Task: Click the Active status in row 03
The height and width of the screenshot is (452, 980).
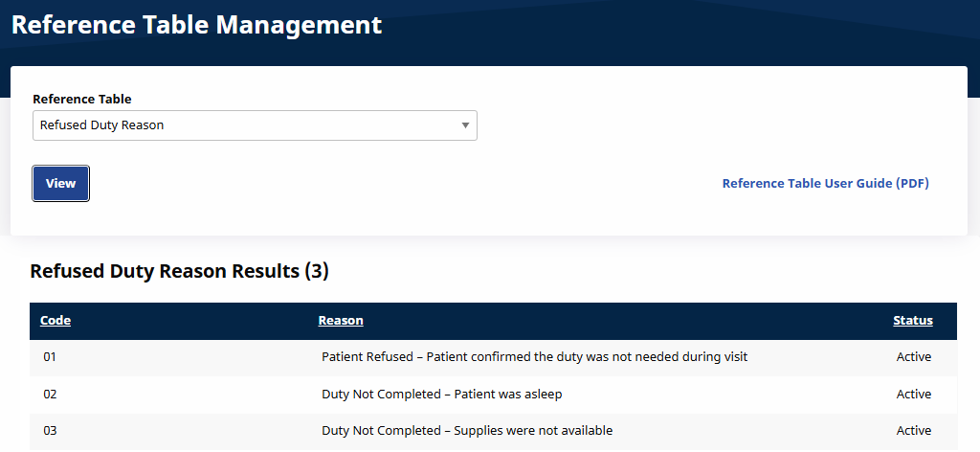Action: pyautogui.click(x=913, y=431)
